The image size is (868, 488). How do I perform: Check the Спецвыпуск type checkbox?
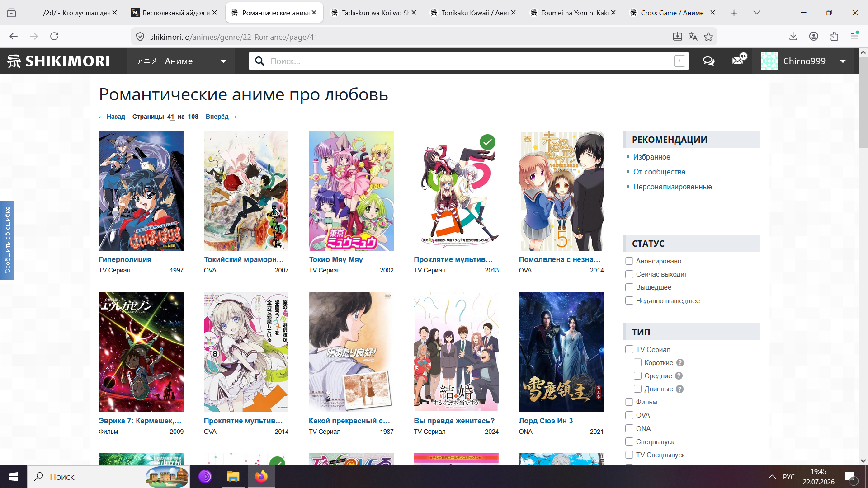pos(629,442)
